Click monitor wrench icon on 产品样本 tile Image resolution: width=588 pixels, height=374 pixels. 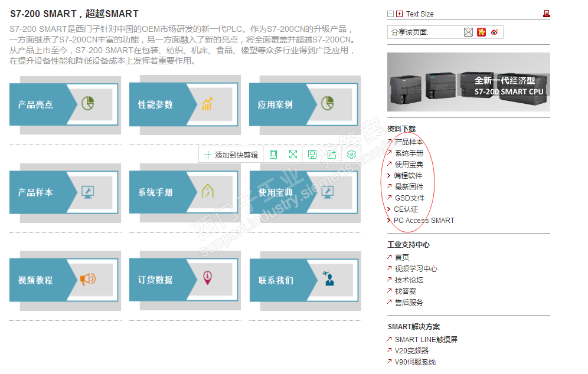[x=88, y=192]
